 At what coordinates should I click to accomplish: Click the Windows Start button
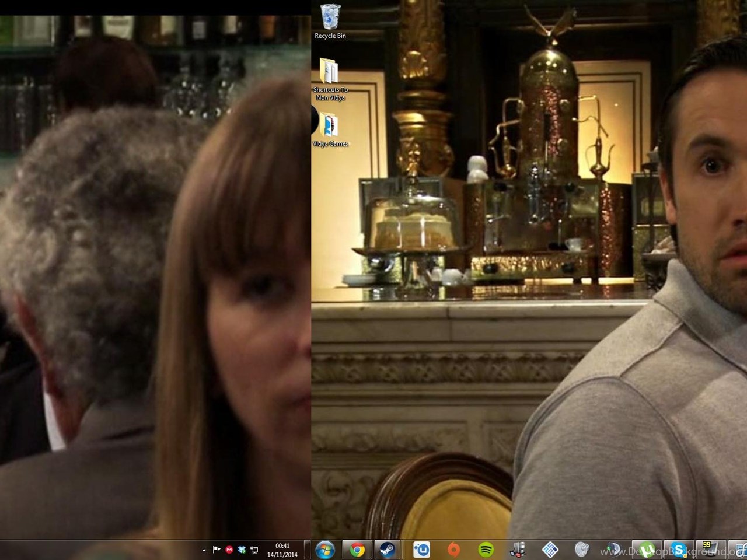325,549
